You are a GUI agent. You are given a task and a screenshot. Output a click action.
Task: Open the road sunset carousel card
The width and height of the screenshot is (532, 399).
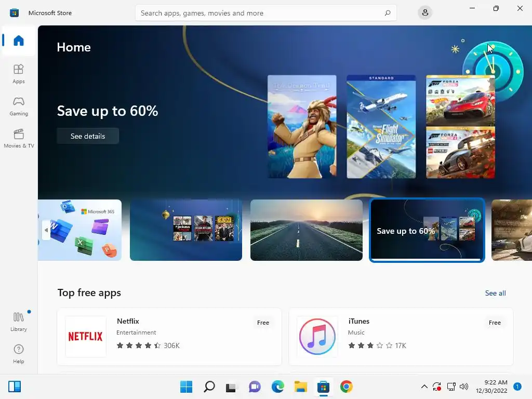(307, 230)
